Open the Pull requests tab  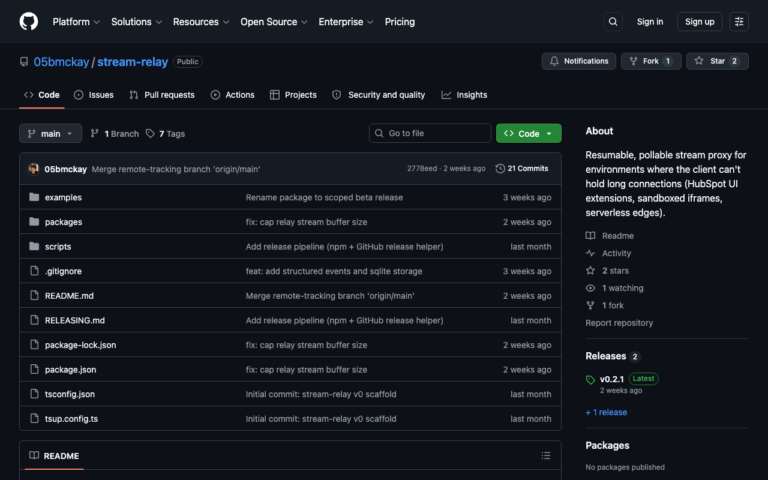point(162,95)
